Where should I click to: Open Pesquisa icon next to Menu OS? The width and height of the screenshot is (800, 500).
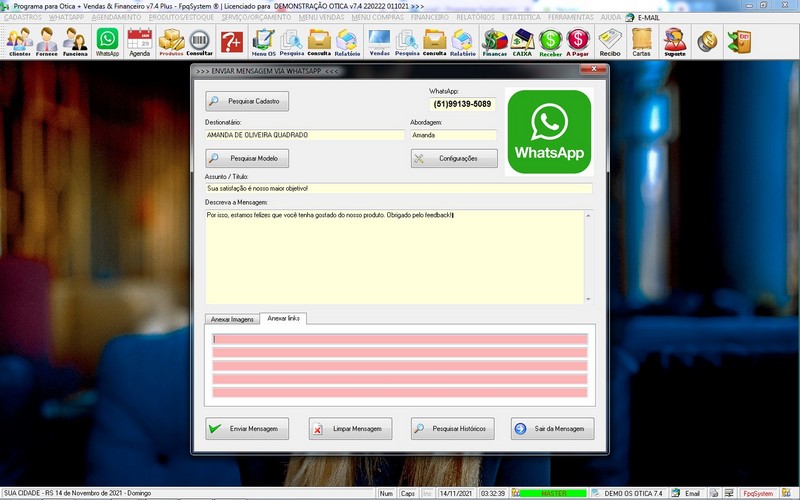click(x=291, y=42)
